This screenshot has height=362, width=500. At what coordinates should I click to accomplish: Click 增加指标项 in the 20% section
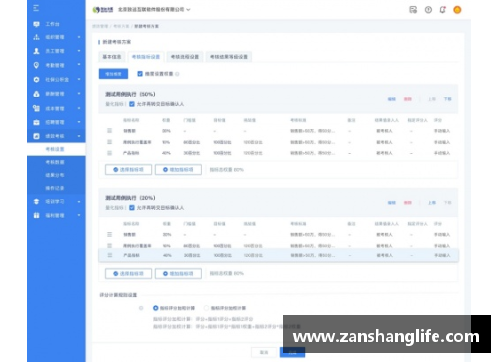[x=178, y=273]
